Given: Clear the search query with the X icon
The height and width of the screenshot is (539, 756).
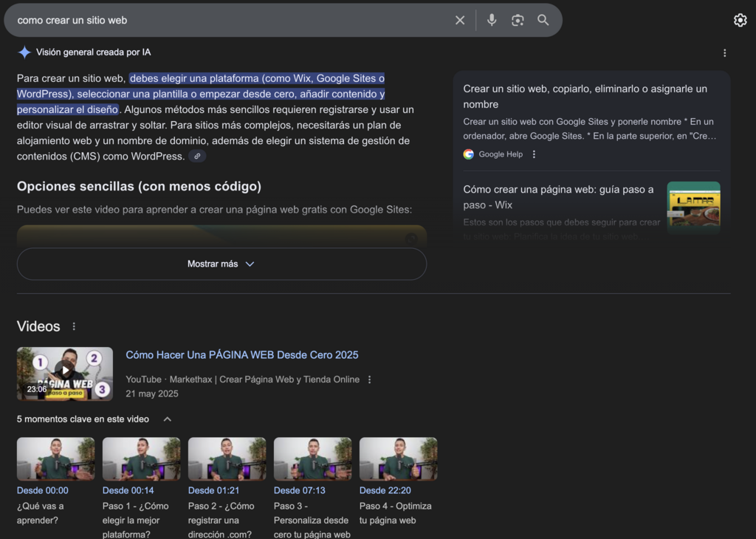Looking at the screenshot, I should click(x=460, y=20).
